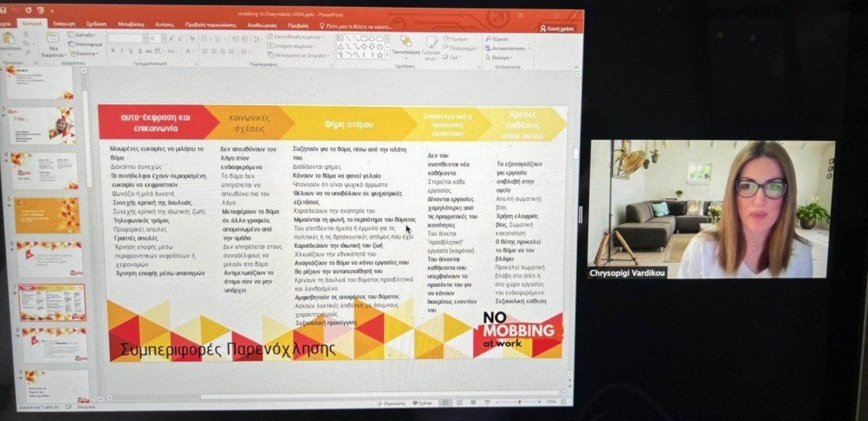Click the Save icon in quick access toolbar

3,10
